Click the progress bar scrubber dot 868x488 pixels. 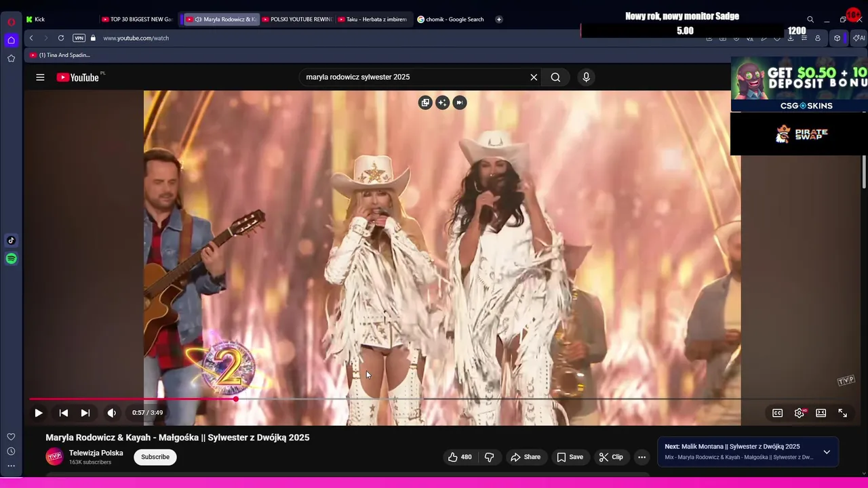click(x=236, y=399)
